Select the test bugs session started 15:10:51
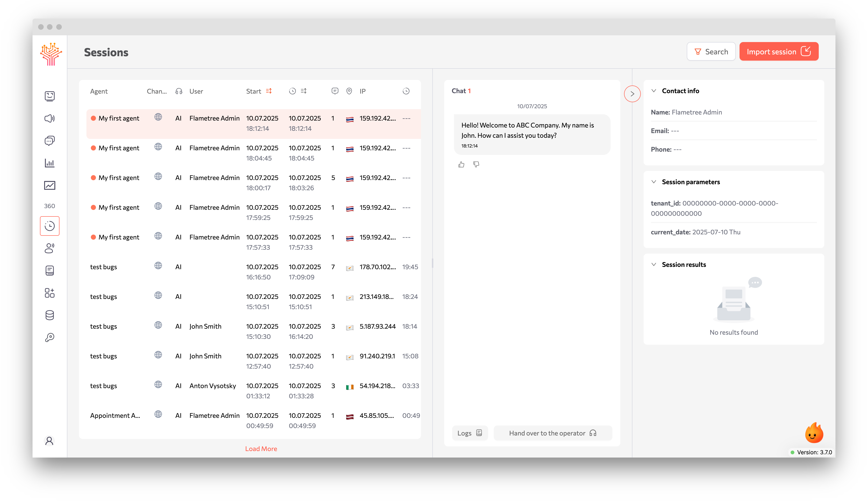The width and height of the screenshot is (868, 504). click(253, 302)
